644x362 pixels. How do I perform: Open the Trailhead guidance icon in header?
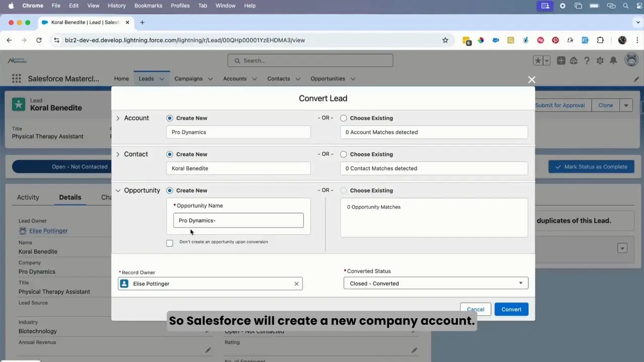click(574, 60)
